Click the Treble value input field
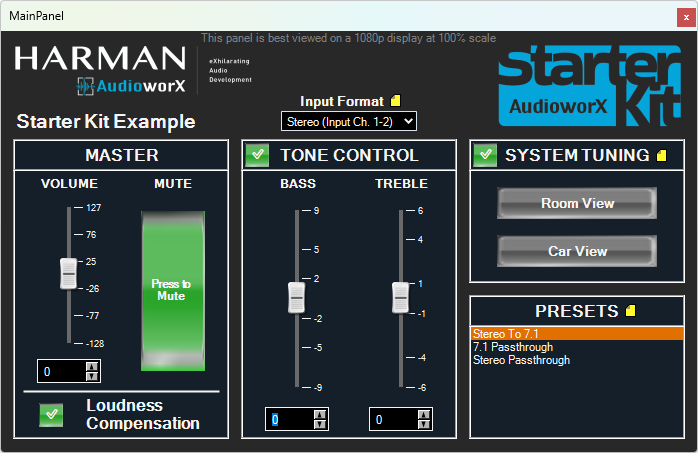 tap(394, 419)
